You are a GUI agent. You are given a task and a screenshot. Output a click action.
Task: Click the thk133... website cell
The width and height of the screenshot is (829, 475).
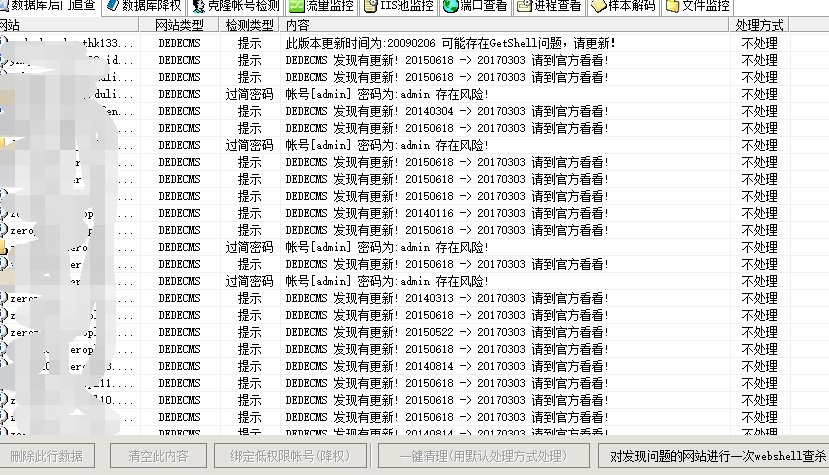pos(69,43)
